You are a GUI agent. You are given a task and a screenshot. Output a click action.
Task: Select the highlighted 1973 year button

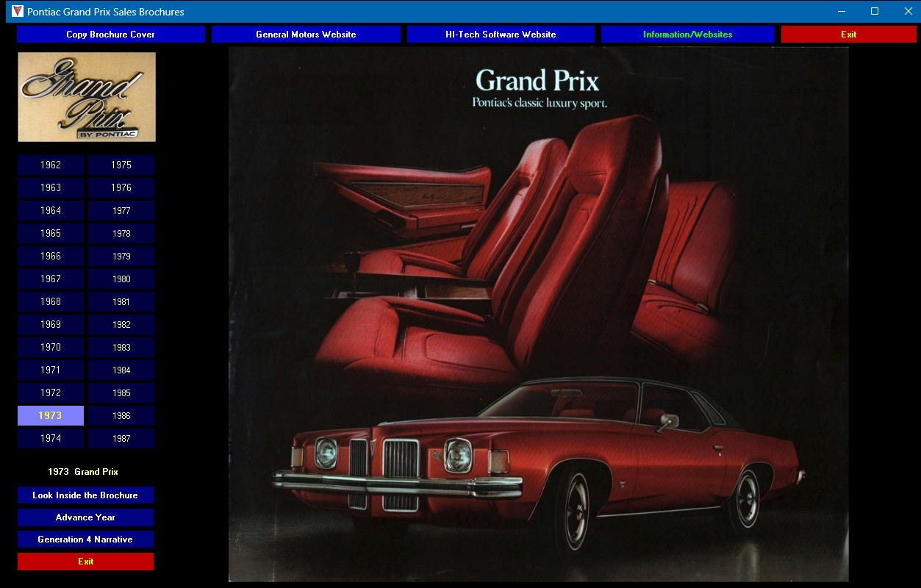pos(51,416)
